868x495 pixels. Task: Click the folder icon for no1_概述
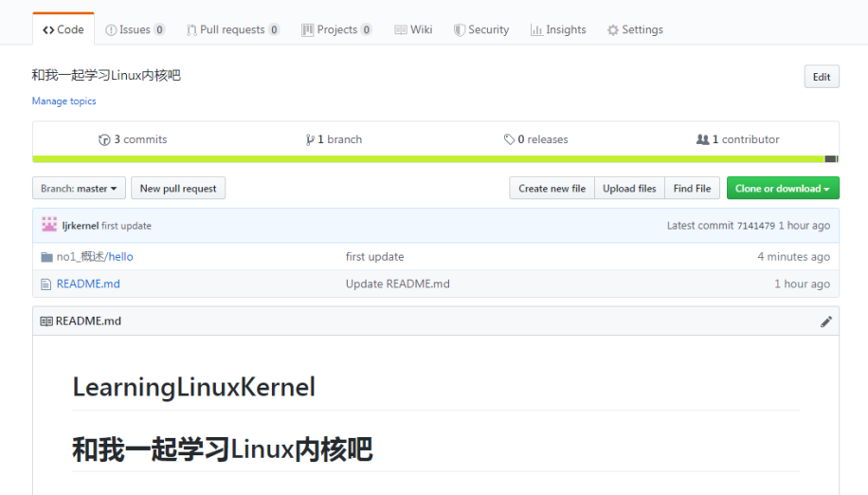tap(47, 257)
